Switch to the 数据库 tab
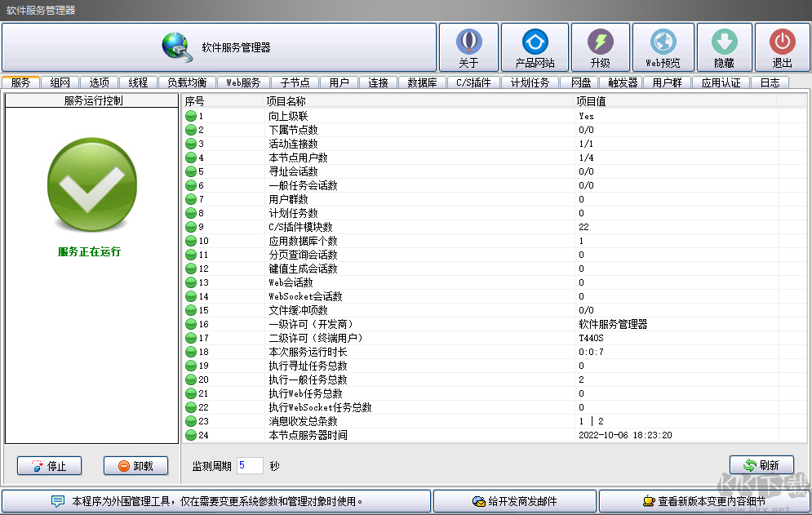812x515 pixels. (422, 82)
